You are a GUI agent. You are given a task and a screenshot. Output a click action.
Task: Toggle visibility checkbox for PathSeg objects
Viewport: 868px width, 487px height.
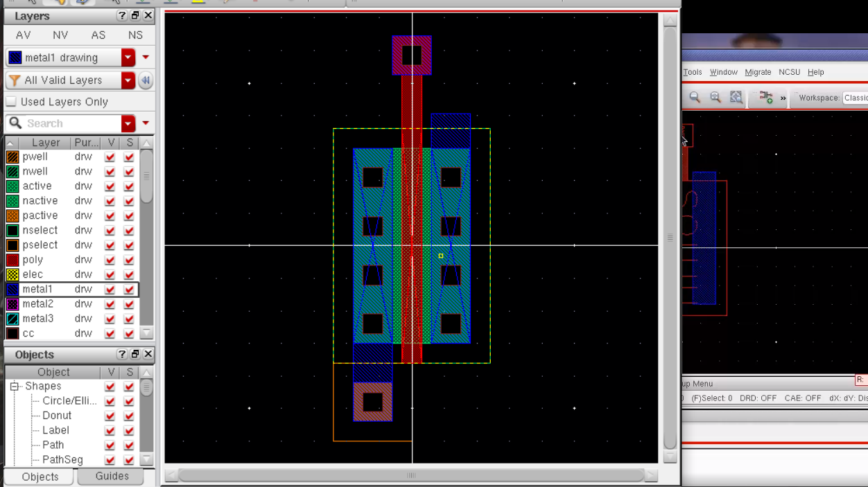(x=110, y=459)
